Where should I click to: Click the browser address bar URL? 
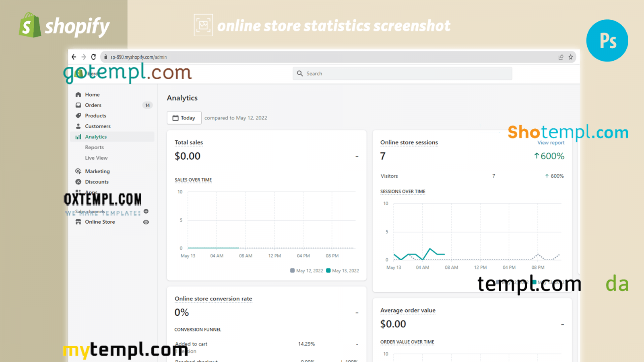[x=138, y=57]
